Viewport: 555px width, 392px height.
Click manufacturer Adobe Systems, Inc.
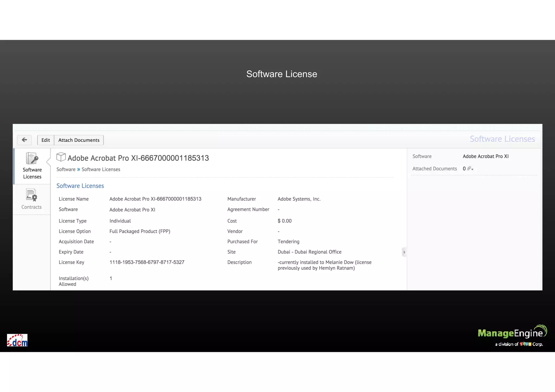point(299,199)
